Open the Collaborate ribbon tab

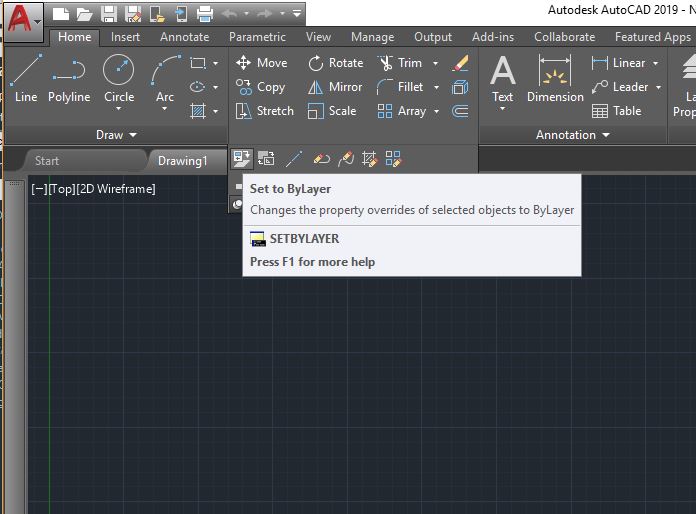click(x=565, y=37)
